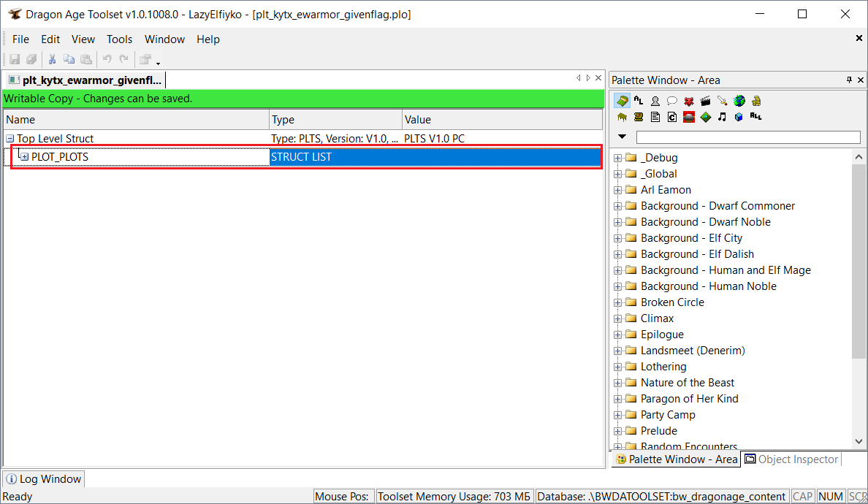Click the Name column header
The height and width of the screenshot is (504, 868).
pos(137,120)
